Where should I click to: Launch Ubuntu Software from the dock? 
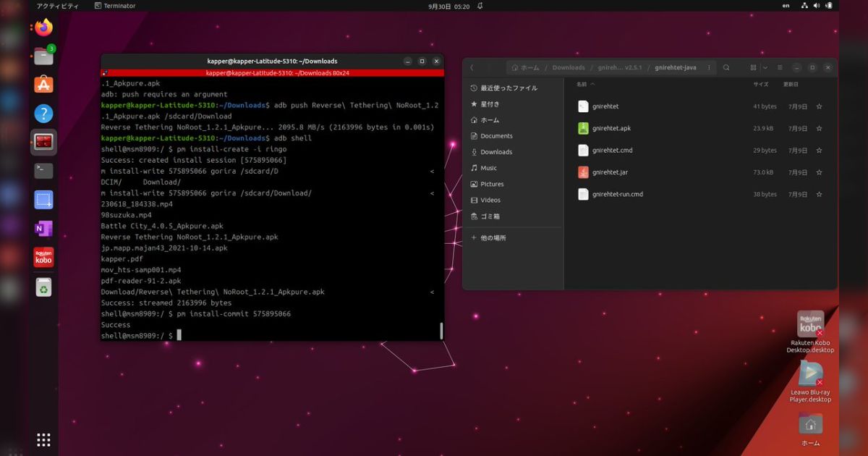(x=43, y=85)
